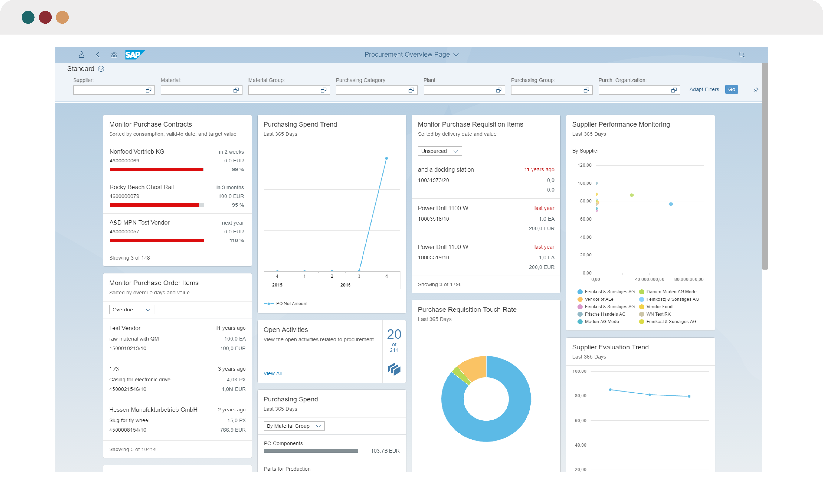
Task: Open value help for Supplier field
Action: 149,90
